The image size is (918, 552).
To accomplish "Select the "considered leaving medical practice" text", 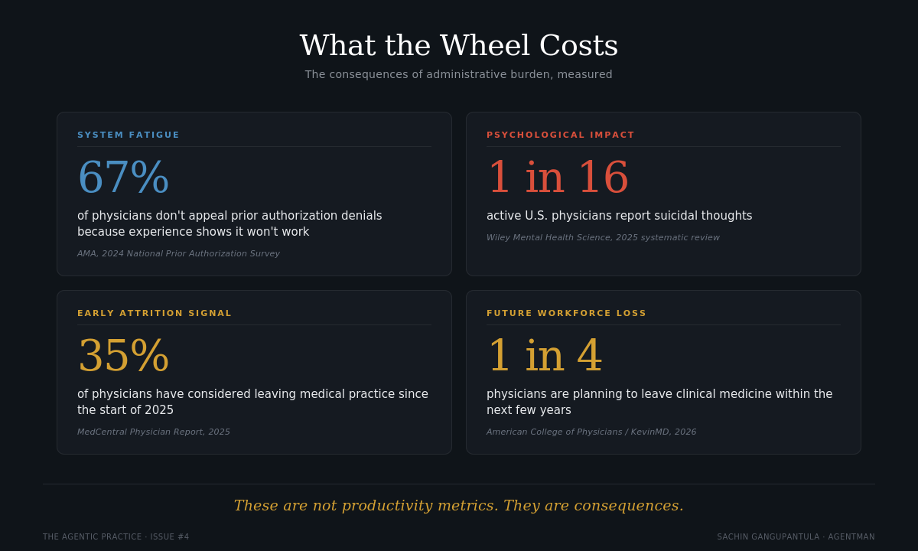I will (x=252, y=402).
